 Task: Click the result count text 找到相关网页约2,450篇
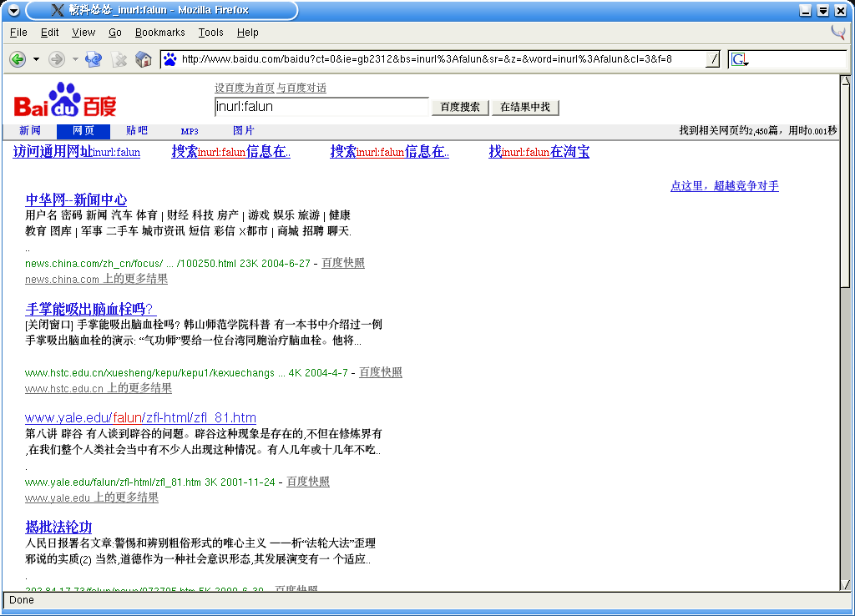(x=728, y=131)
